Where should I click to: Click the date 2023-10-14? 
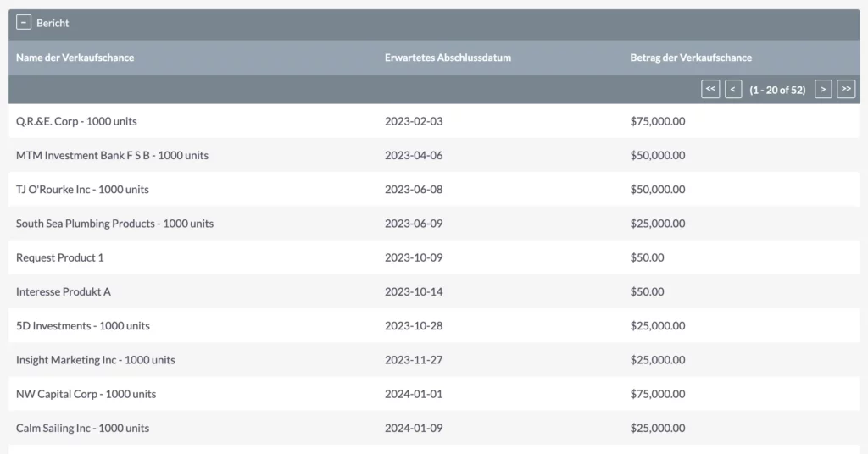click(414, 291)
